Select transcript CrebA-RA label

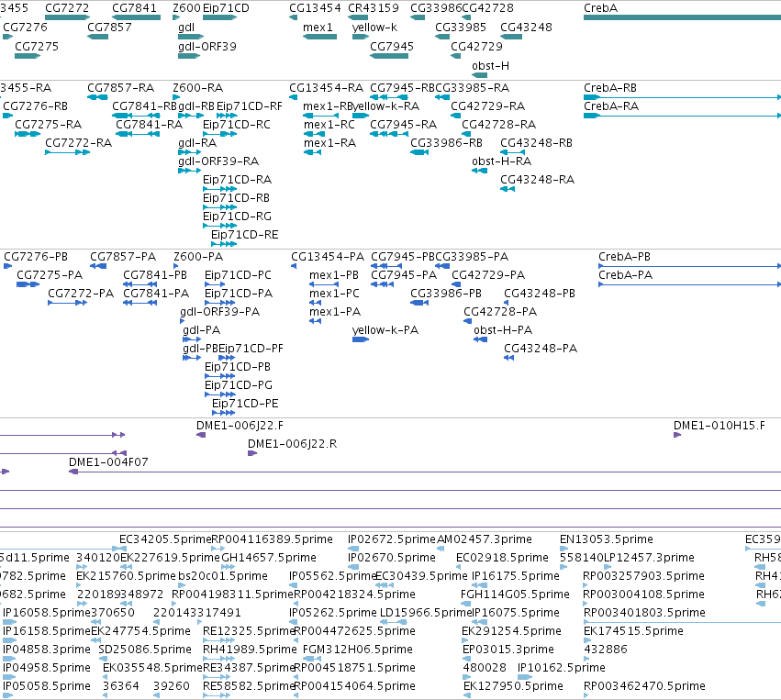click(610, 106)
